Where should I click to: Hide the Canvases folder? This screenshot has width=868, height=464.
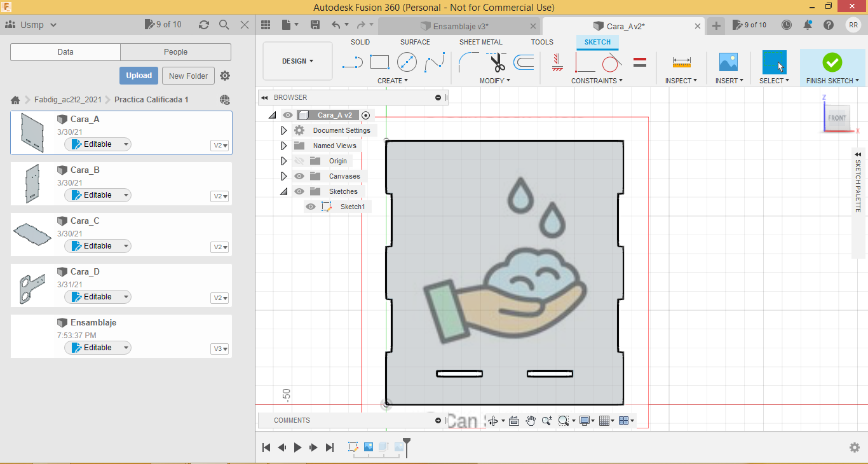click(299, 176)
